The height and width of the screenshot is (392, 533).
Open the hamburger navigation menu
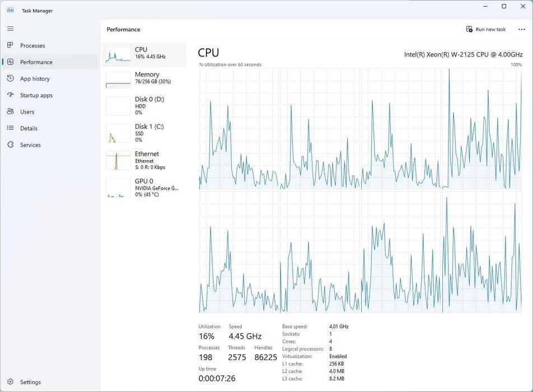10,29
